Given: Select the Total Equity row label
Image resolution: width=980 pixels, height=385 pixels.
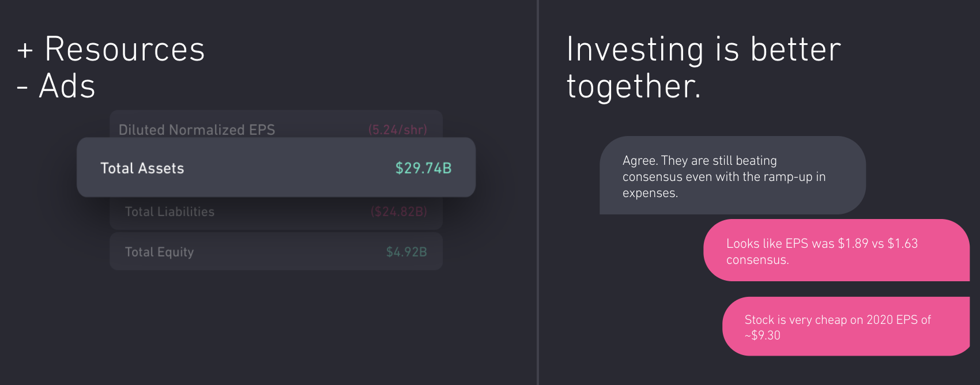Looking at the screenshot, I should tap(159, 252).
